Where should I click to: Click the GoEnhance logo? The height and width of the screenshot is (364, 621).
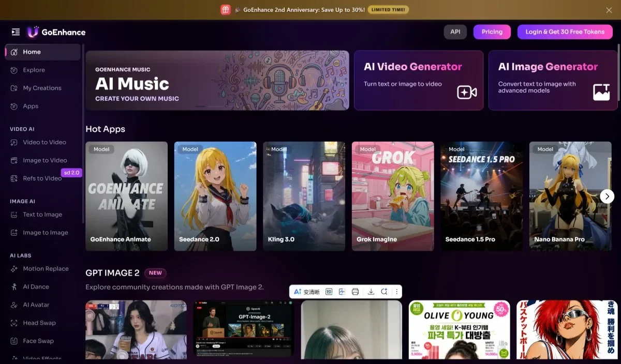[x=56, y=32]
